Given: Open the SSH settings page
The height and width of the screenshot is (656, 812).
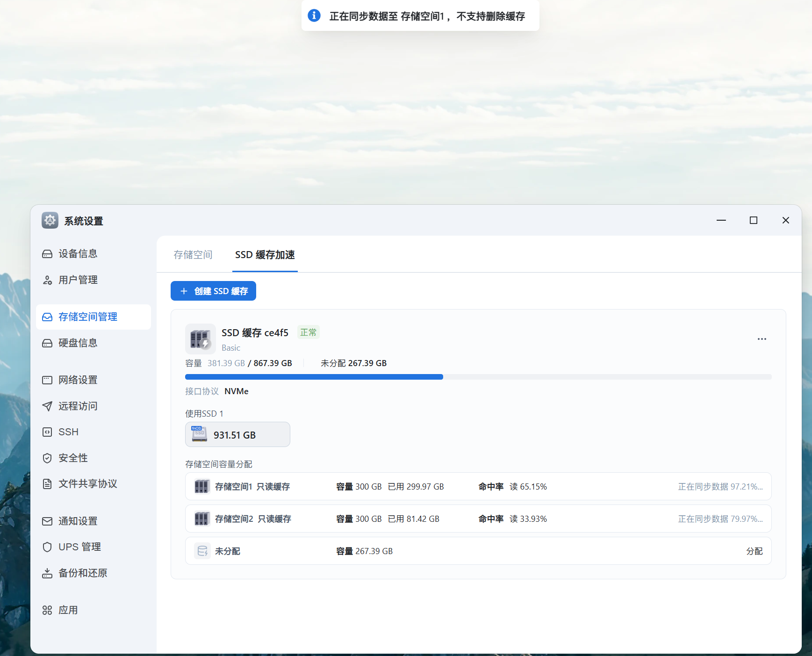Looking at the screenshot, I should (93, 432).
